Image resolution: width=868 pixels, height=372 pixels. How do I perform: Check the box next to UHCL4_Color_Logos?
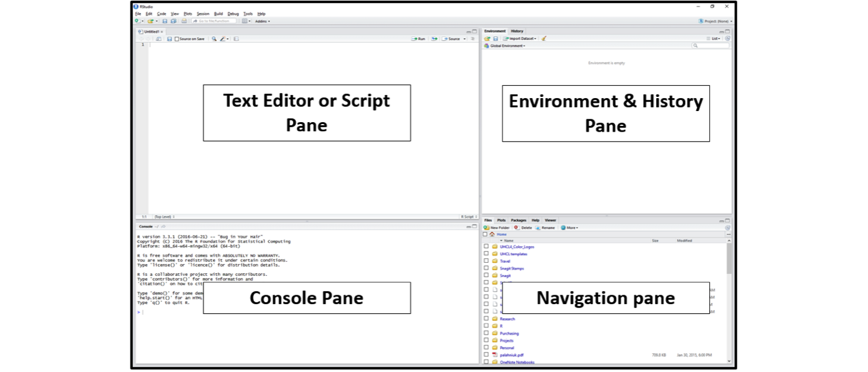tap(486, 247)
